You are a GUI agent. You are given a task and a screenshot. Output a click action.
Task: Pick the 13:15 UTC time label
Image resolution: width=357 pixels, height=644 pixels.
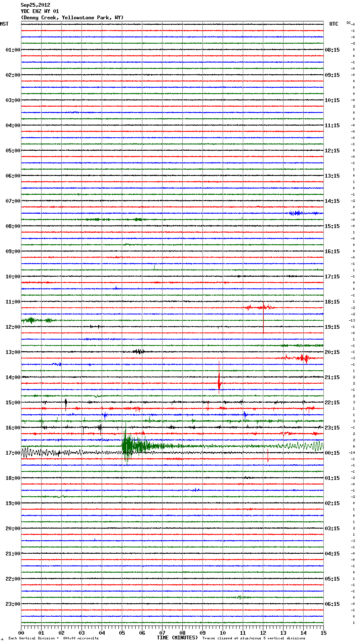[x=332, y=176]
